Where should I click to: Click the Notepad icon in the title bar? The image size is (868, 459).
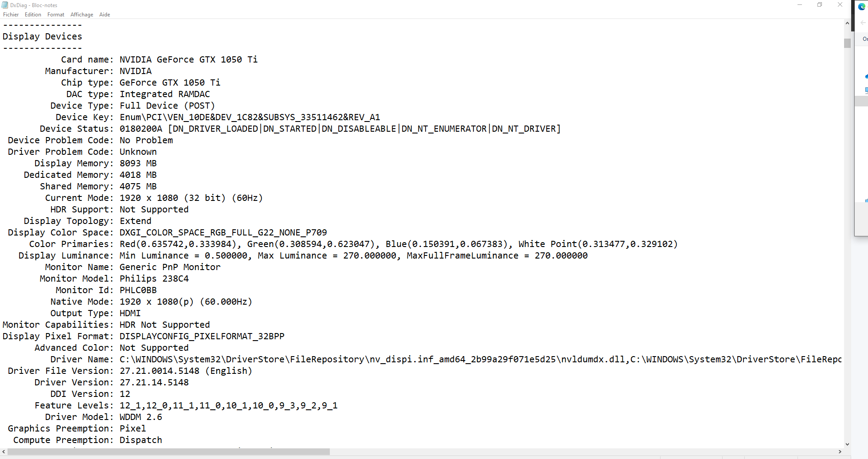coord(5,5)
